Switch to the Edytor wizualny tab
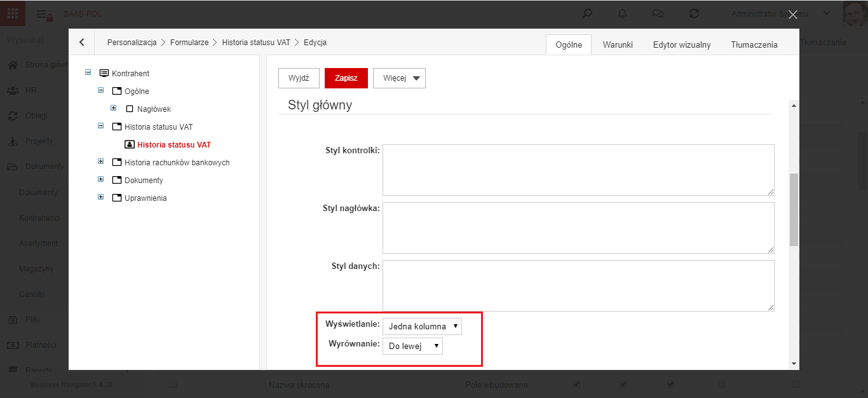This screenshot has height=398, width=868. (682, 45)
